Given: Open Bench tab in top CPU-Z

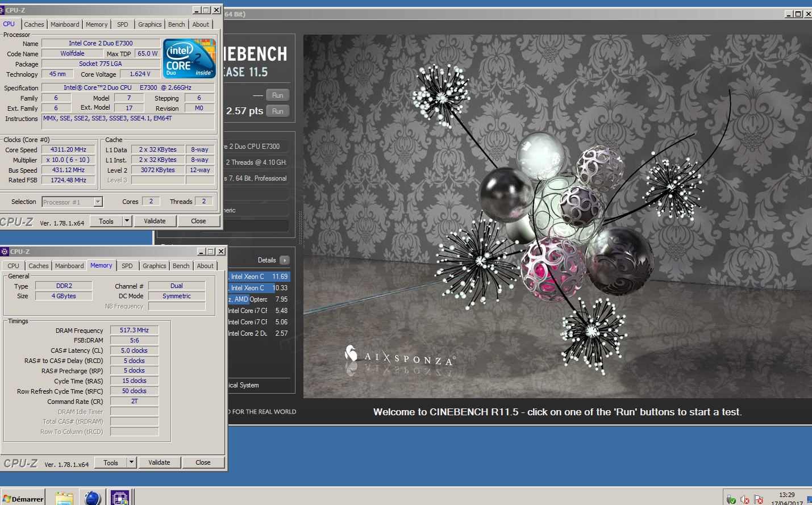Looking at the screenshot, I should (177, 24).
